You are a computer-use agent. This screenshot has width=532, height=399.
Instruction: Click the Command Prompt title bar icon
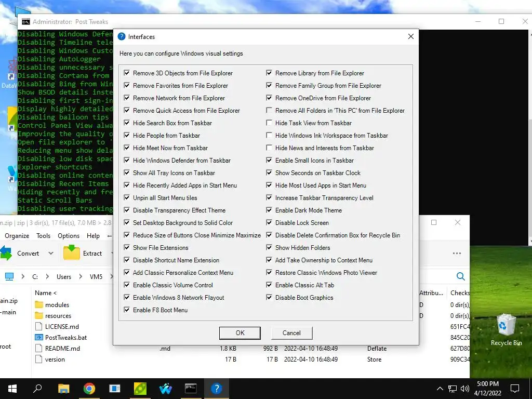click(x=26, y=22)
